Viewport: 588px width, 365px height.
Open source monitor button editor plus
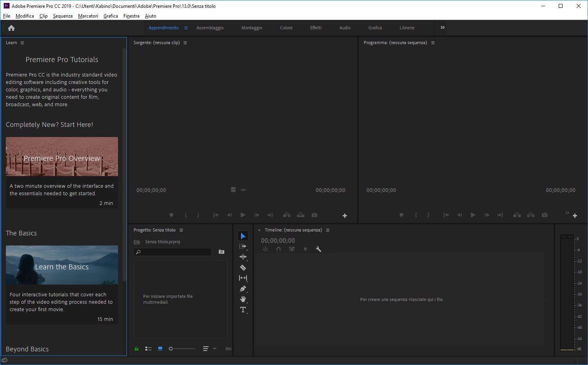345,215
